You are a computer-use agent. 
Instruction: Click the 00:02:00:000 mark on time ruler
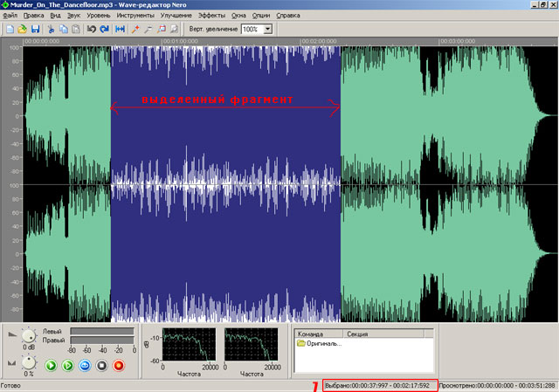click(x=319, y=41)
